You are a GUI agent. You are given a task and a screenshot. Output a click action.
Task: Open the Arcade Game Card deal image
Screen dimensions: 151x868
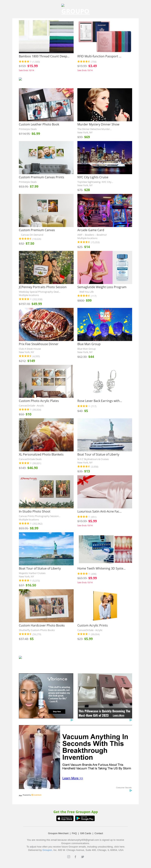click(x=105, y=211)
